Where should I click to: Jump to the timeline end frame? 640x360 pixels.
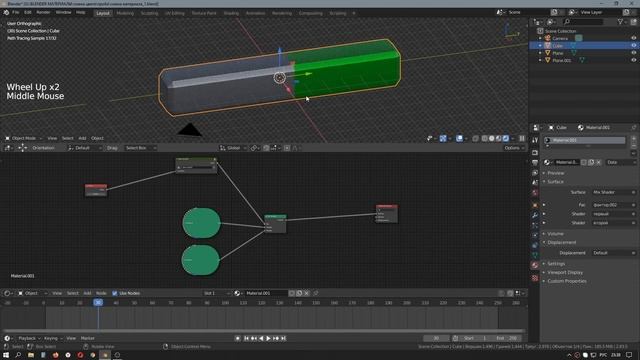click(x=283, y=338)
